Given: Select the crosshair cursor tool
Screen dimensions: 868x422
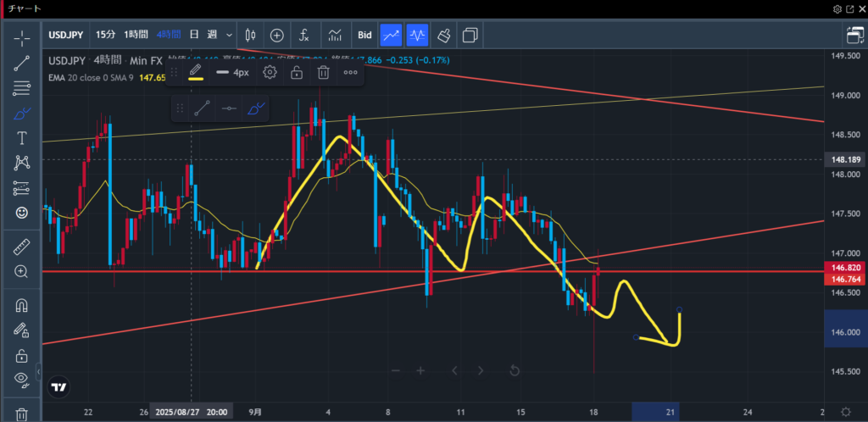Looking at the screenshot, I should coord(21,38).
